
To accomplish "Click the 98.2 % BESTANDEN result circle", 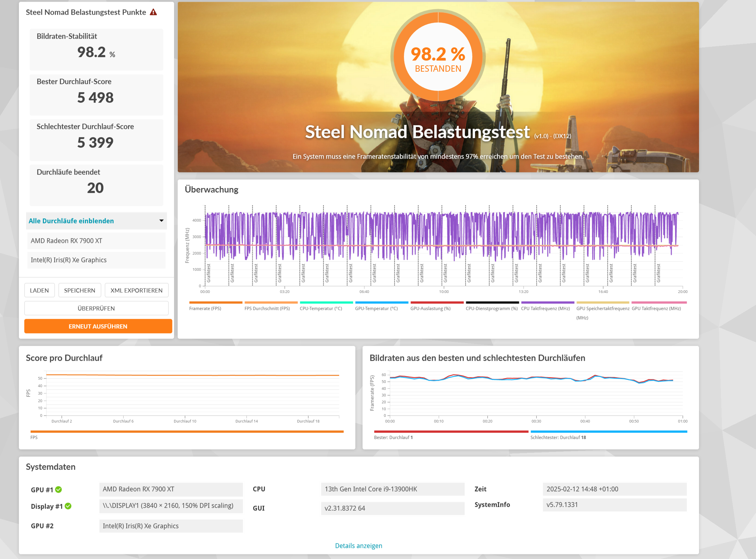I will (438, 57).
